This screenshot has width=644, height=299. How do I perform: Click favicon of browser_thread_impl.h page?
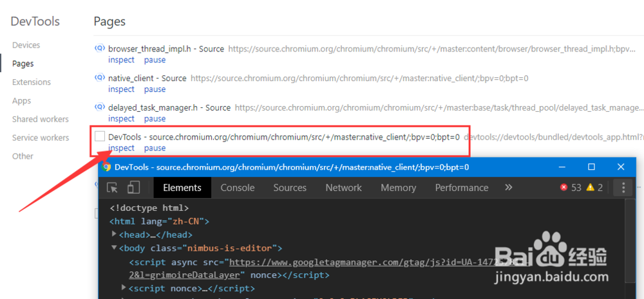(100, 48)
